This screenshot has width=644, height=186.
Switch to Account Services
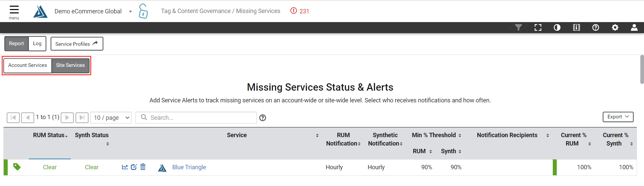point(28,65)
